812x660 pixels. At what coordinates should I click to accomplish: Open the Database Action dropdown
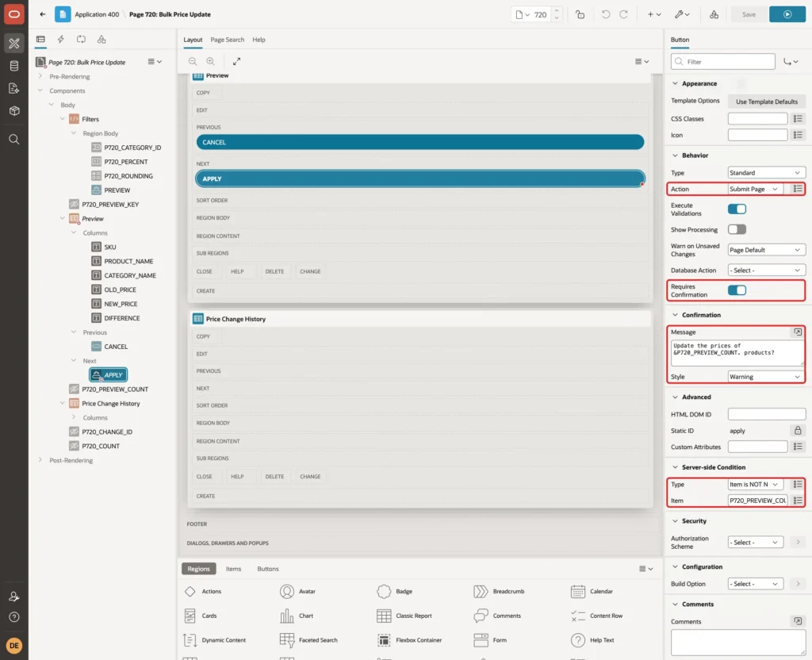pos(766,270)
